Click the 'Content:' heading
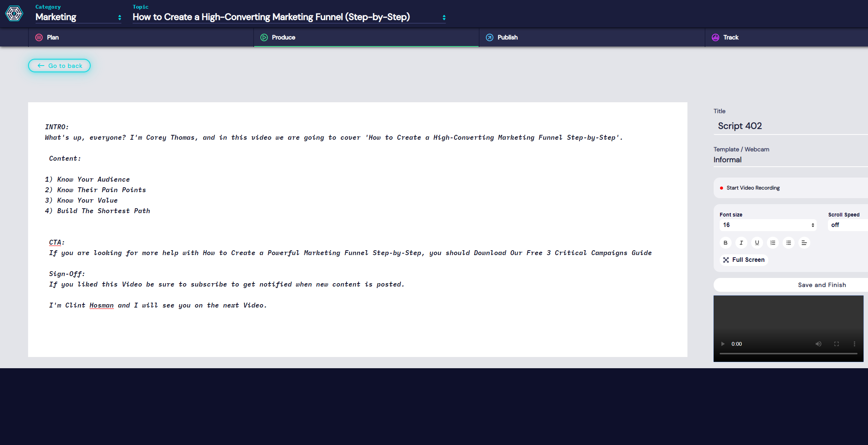868x445 pixels. click(x=65, y=158)
